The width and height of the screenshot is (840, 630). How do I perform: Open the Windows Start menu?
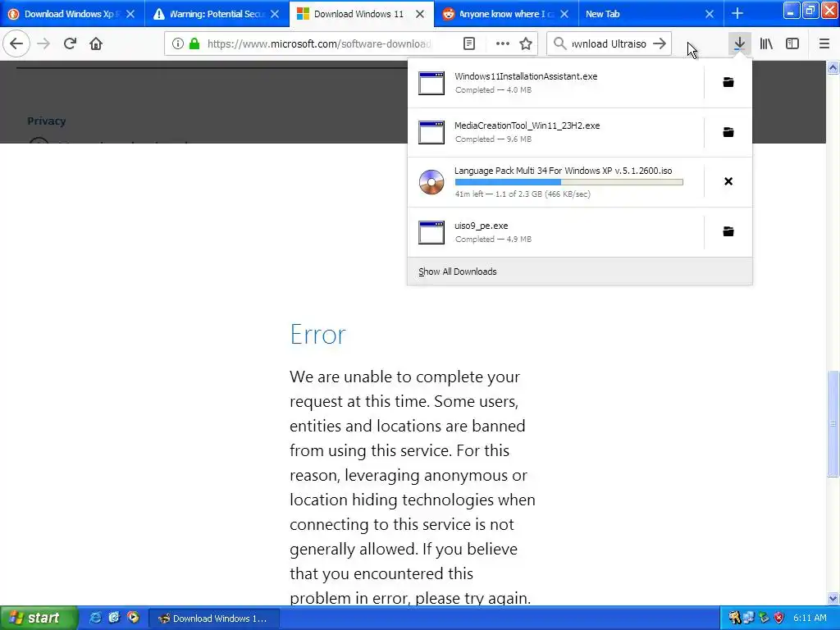[x=39, y=619]
